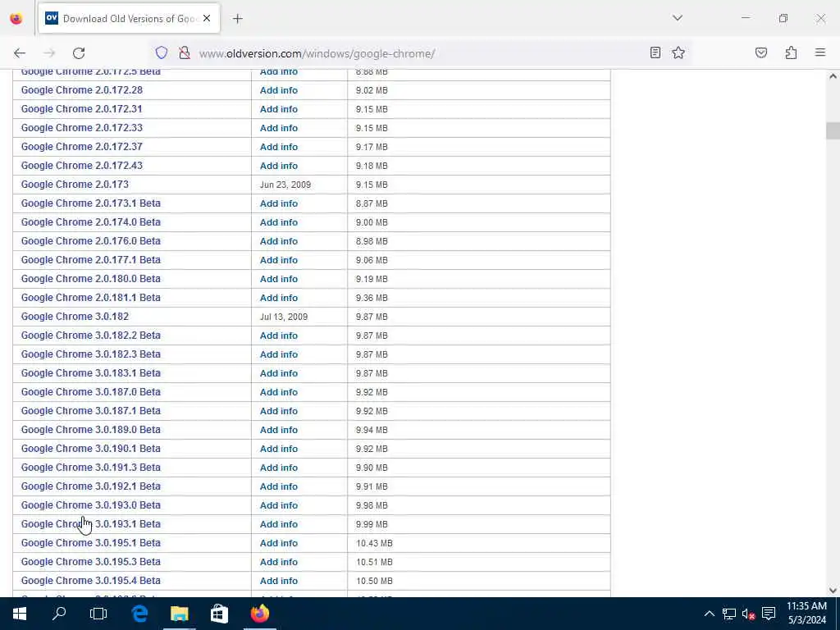The height and width of the screenshot is (630, 840).
Task: Launch Microsoft Edge from taskbar
Action: point(139,614)
